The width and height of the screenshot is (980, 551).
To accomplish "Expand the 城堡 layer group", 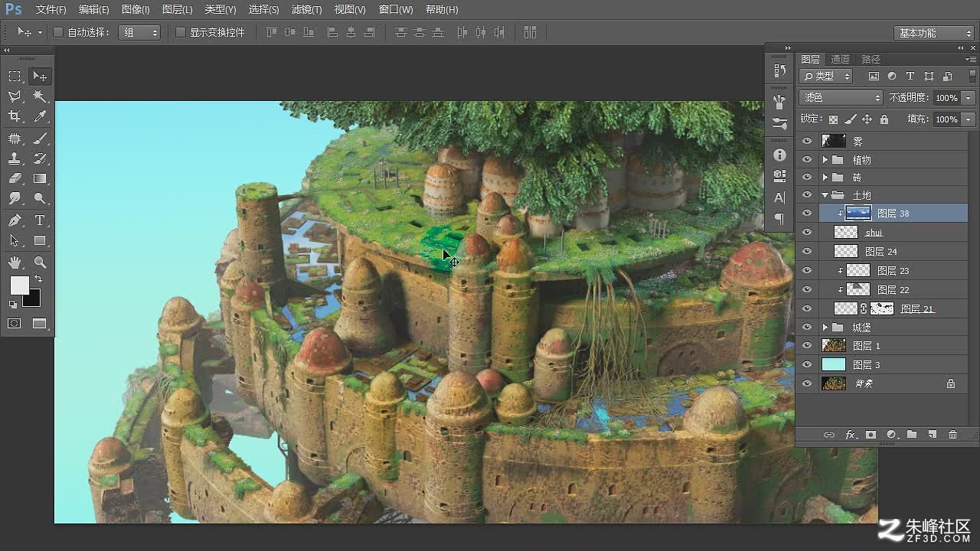I will click(x=825, y=328).
